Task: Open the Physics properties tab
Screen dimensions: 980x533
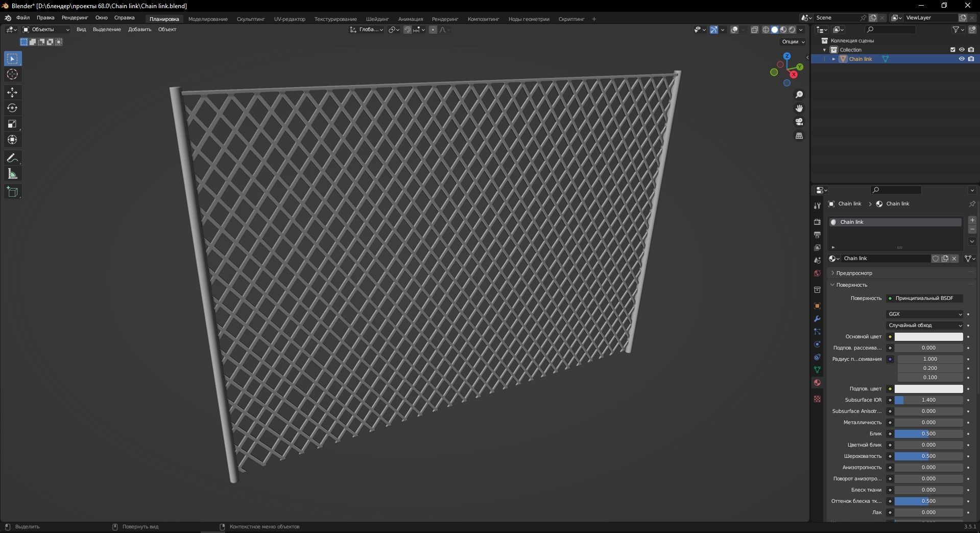Action: 817,344
